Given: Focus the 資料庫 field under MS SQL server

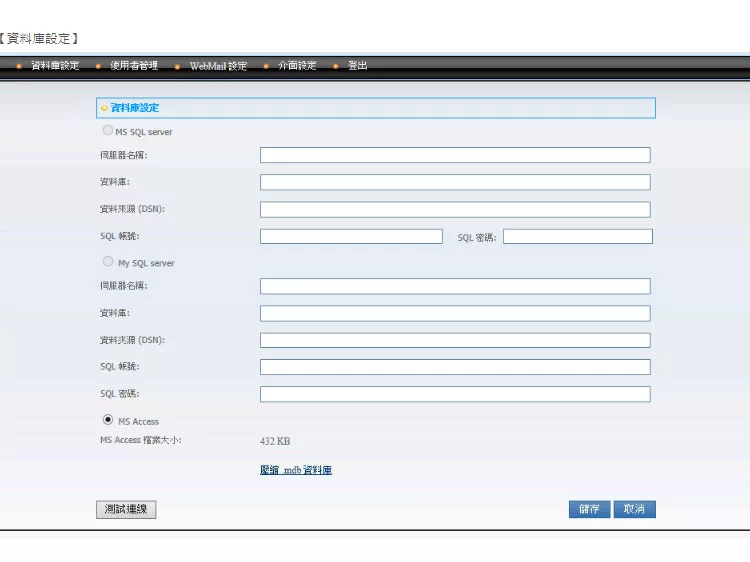Looking at the screenshot, I should 455,182.
